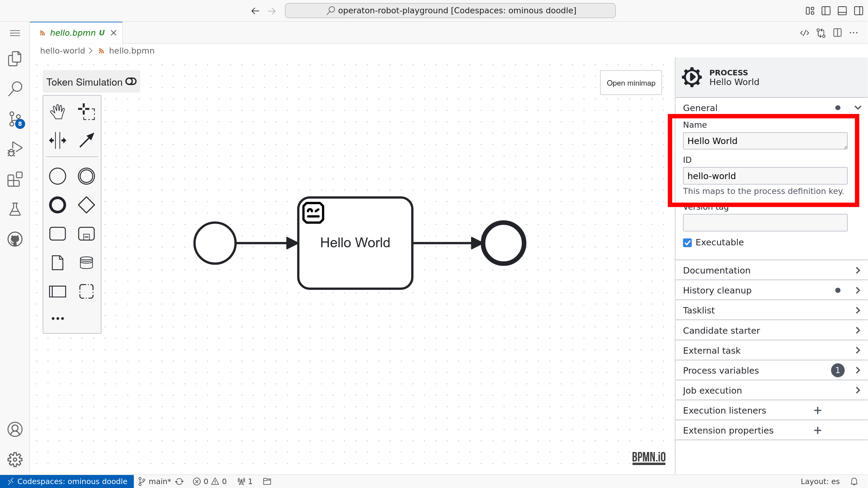The width and height of the screenshot is (868, 488).
Task: Select the Hello World robot task
Action: coord(355,243)
